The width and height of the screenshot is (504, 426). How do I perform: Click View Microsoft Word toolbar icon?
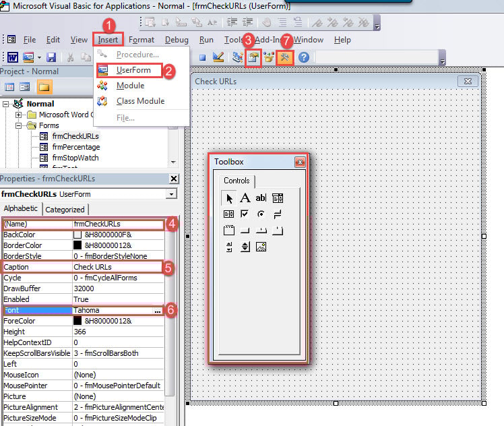(13, 57)
